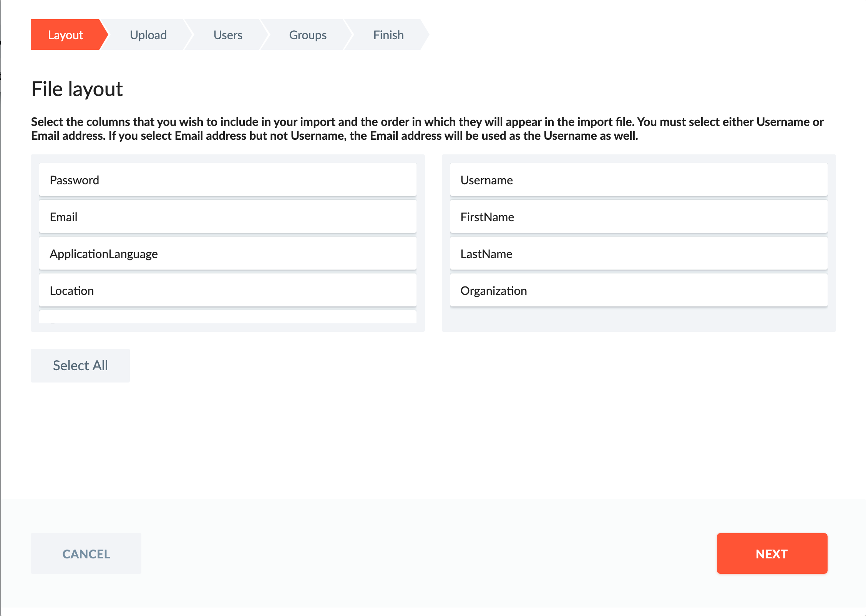This screenshot has width=866, height=616.
Task: Deselect the FirstName column
Action: (639, 216)
